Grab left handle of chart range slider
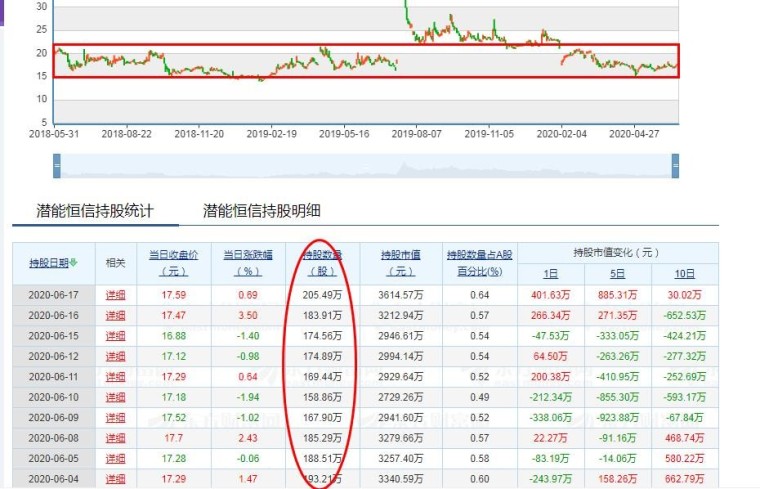 click(x=57, y=166)
